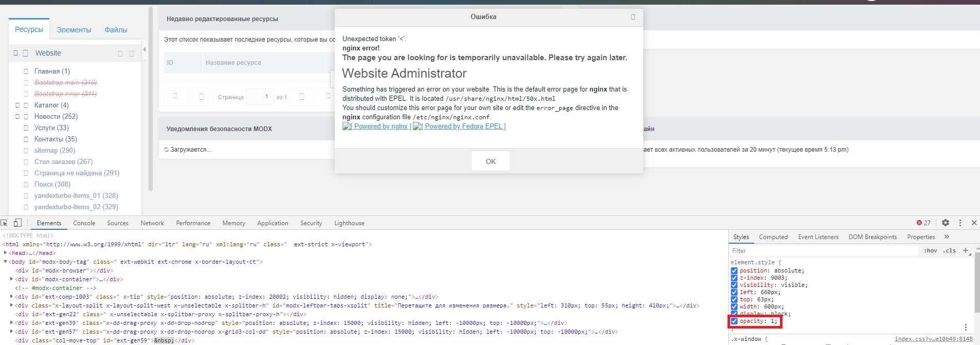Image resolution: width=980 pixels, height=345 pixels.
Task: Open the Computed styles tab
Action: (x=773, y=237)
